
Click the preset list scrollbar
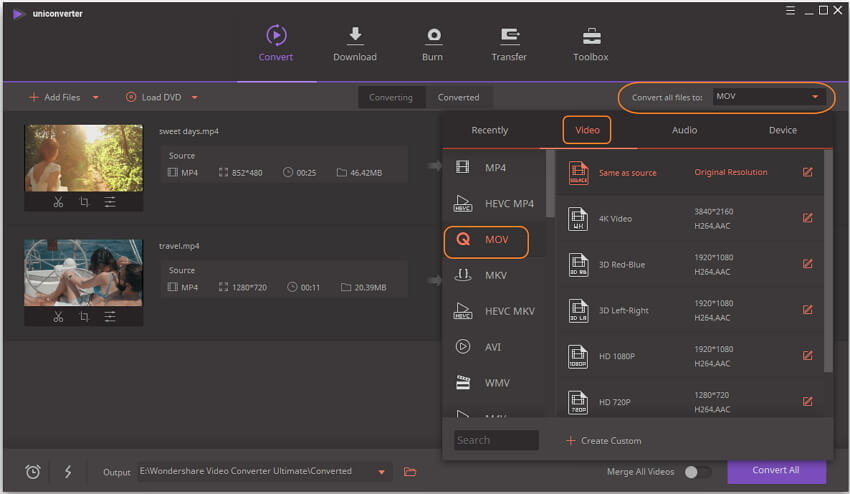[828, 261]
